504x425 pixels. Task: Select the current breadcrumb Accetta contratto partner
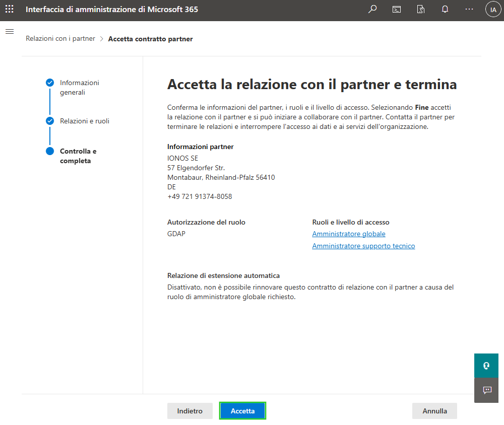tap(150, 39)
